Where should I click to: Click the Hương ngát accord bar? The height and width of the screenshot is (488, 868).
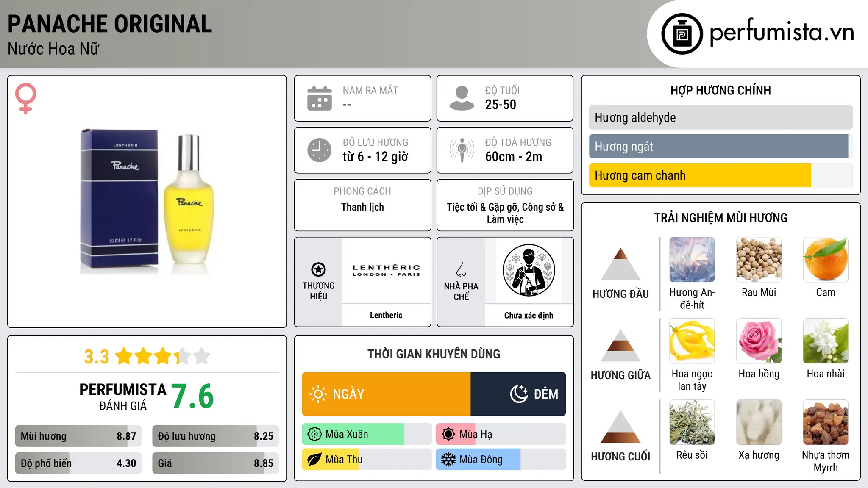[721, 146]
